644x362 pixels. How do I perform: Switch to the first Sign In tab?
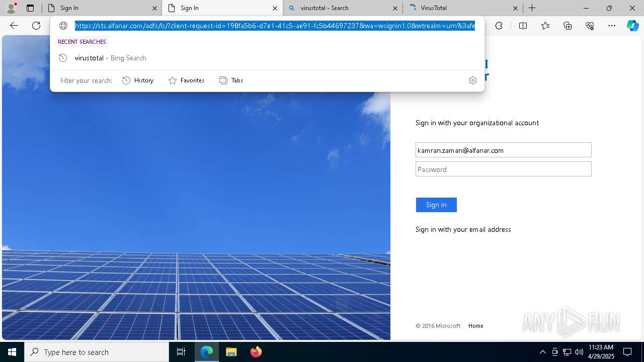tap(102, 8)
